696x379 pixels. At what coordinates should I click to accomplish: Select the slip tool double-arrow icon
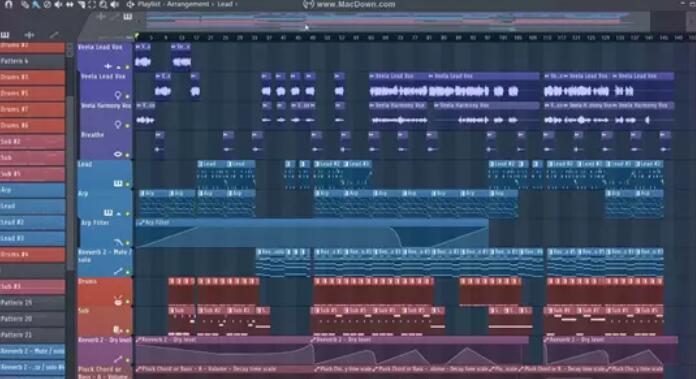pos(70,4)
